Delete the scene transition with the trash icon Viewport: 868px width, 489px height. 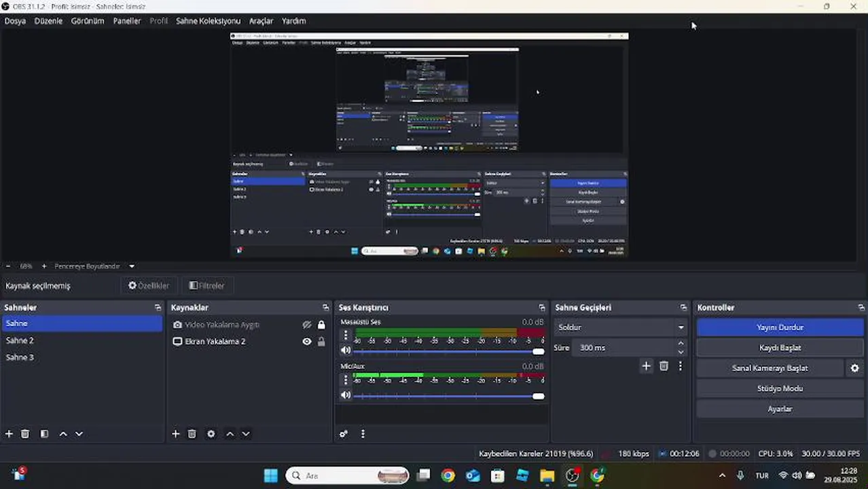click(664, 366)
